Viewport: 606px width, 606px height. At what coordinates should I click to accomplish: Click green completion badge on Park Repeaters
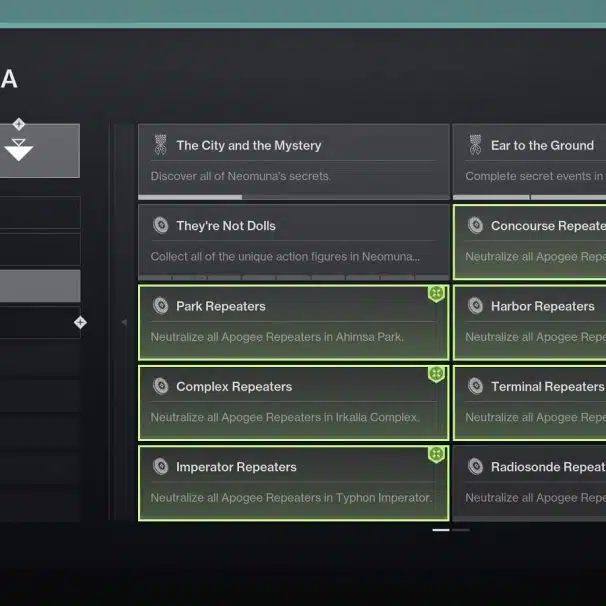point(436,294)
